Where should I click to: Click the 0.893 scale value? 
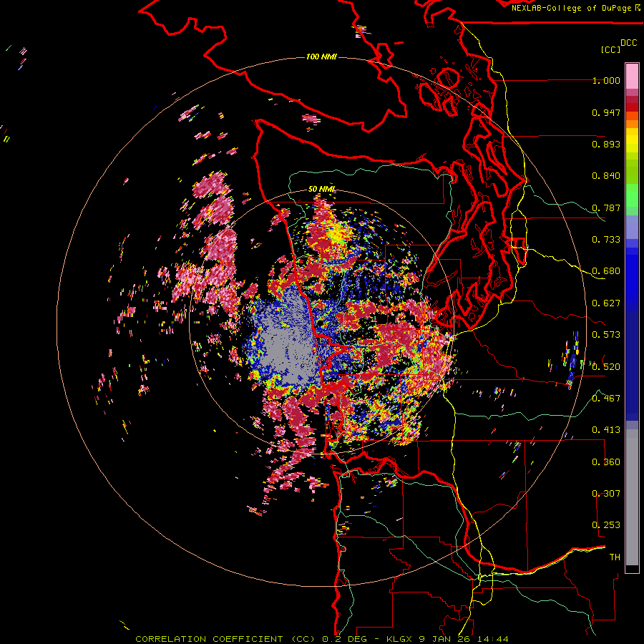606,144
